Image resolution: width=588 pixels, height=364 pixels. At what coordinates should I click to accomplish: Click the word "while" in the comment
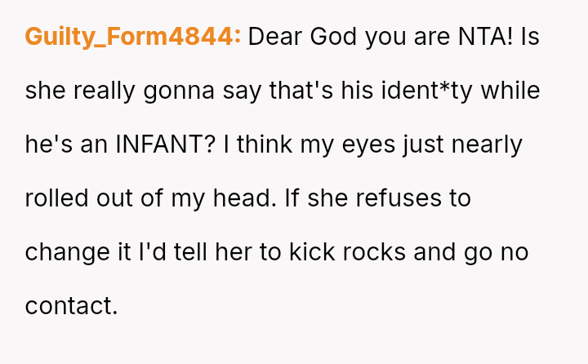click(510, 91)
